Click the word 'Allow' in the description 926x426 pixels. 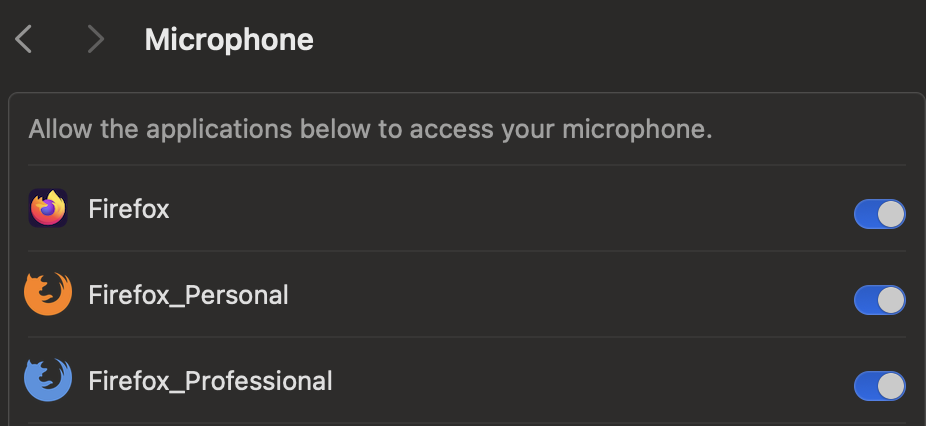tap(54, 130)
